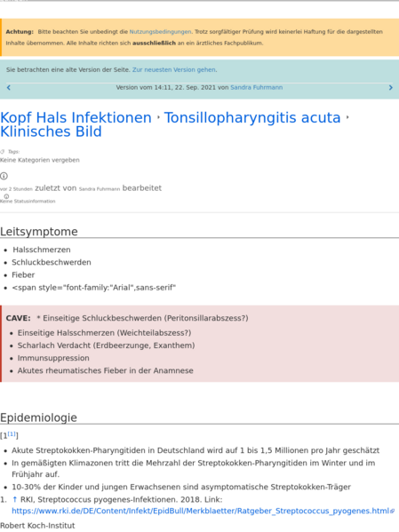Click the 'Halsschmerzen' list item
The height and width of the screenshot is (532, 399).
(x=42, y=250)
